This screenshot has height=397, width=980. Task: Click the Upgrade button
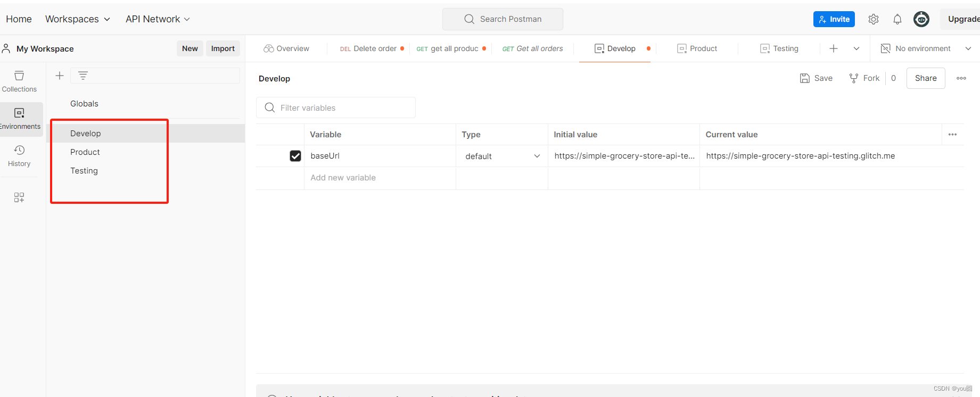pos(961,19)
